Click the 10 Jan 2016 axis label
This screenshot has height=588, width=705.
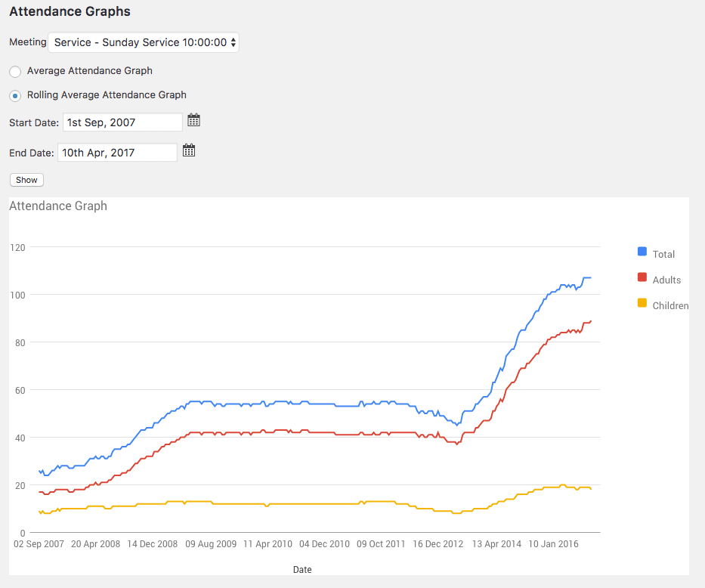(x=553, y=543)
